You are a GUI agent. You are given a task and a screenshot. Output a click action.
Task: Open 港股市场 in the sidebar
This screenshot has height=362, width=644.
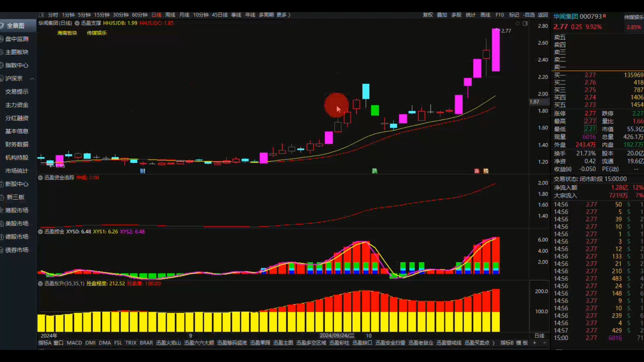tap(17, 210)
